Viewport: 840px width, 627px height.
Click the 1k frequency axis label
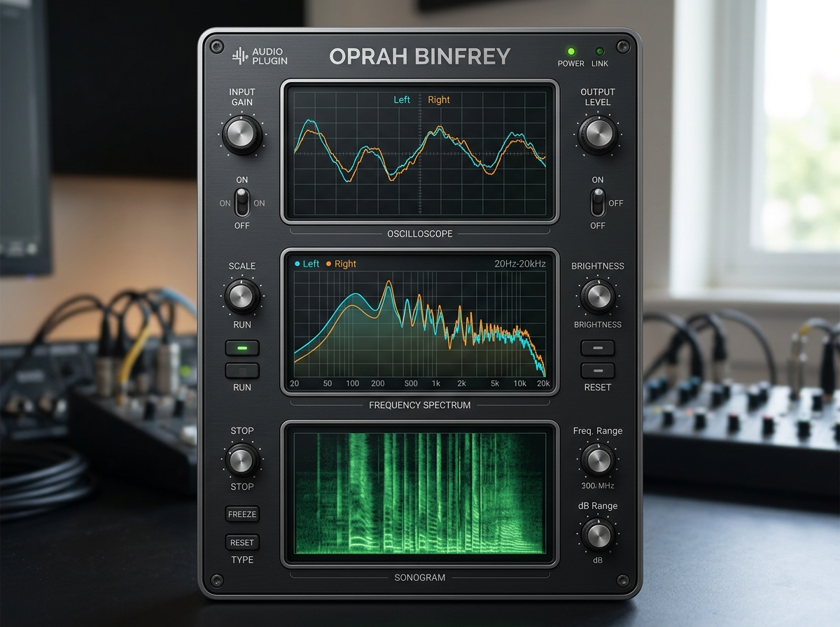(x=436, y=383)
